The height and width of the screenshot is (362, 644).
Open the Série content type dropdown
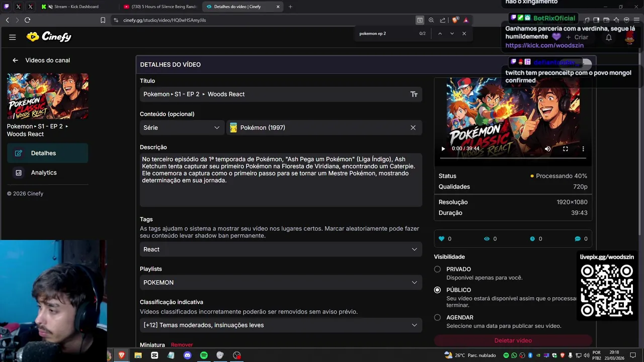coord(182,128)
